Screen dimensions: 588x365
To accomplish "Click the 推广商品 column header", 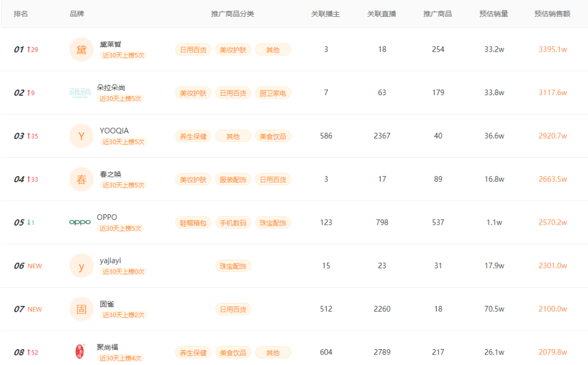I will pos(438,14).
